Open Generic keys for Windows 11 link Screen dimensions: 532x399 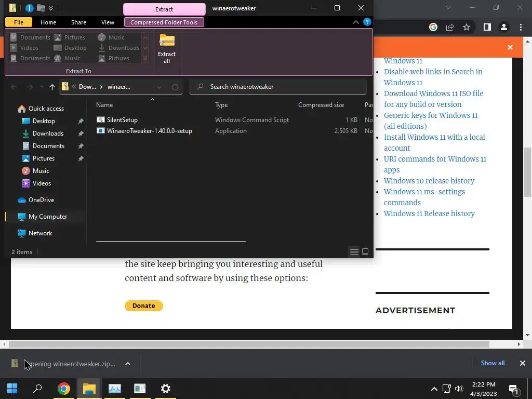click(x=431, y=121)
